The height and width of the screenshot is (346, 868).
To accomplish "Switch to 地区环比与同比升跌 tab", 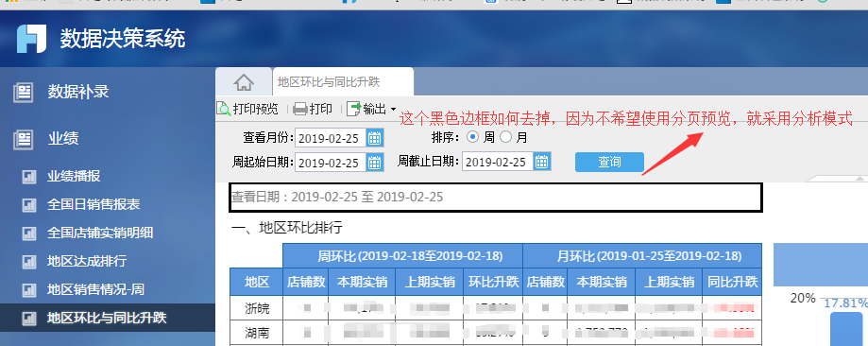I will [343, 82].
